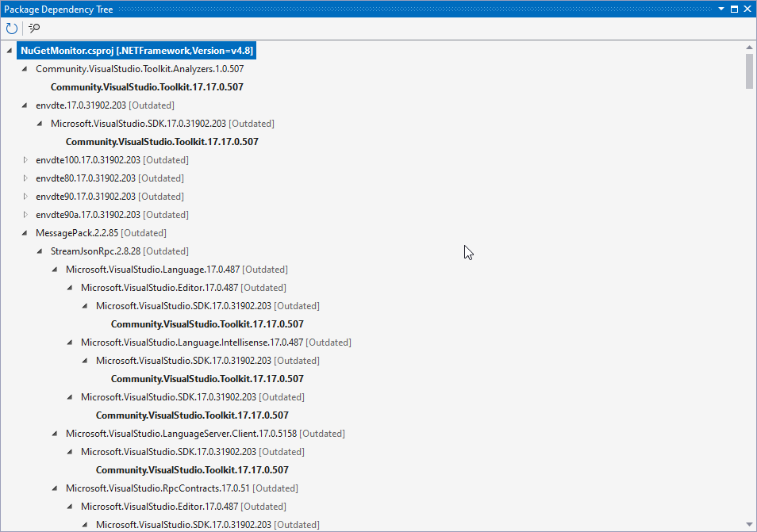Screen dimensions: 757x532
Task: Select NuGetMonitor.csproj [.NETFramework,Version=v4.8] row
Action: (x=136, y=51)
